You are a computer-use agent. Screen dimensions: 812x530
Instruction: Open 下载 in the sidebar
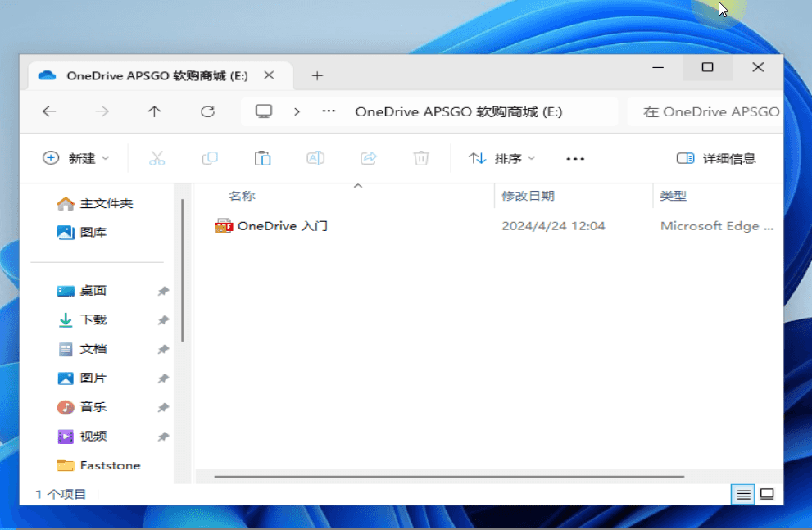tap(82, 319)
